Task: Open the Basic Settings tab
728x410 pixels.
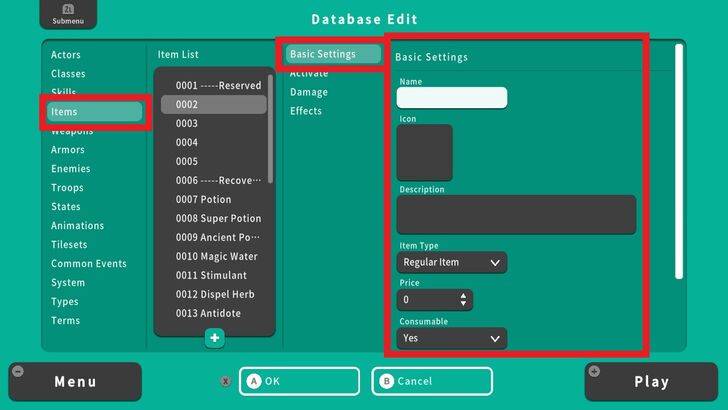Action: (x=330, y=54)
